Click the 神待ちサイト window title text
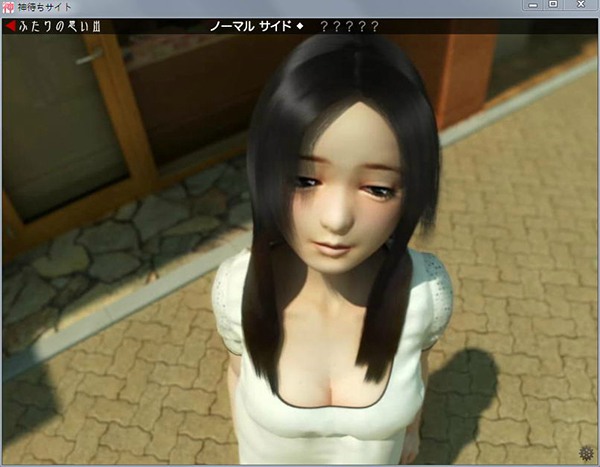The height and width of the screenshot is (467, 600). tap(44, 7)
